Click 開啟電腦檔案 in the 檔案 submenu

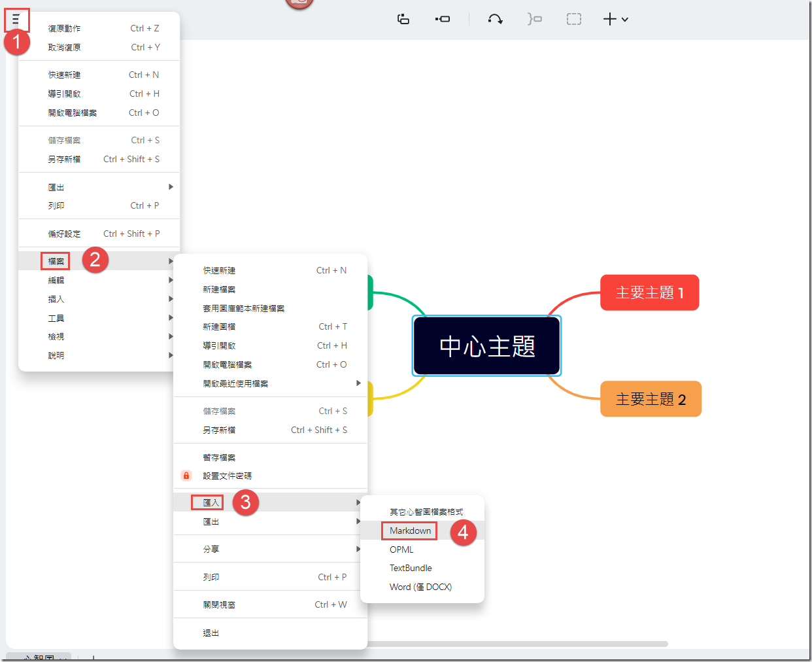pyautogui.click(x=270, y=364)
